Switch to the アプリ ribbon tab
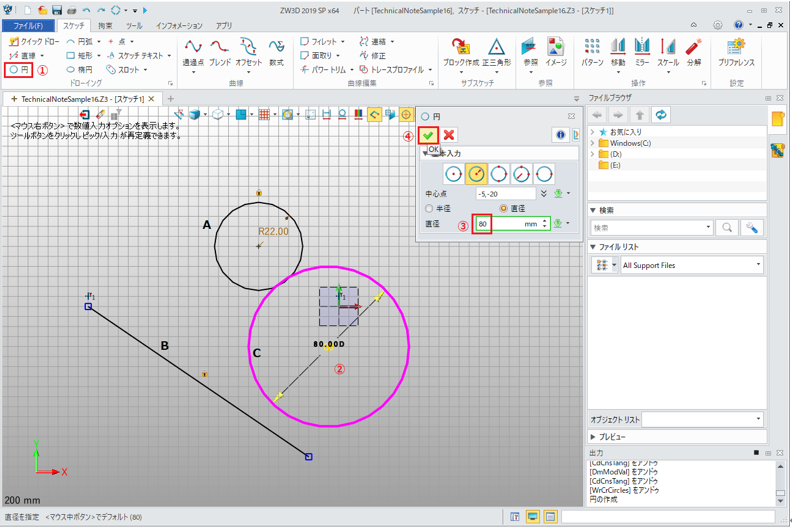Image resolution: width=792 pixels, height=527 pixels. (x=224, y=26)
